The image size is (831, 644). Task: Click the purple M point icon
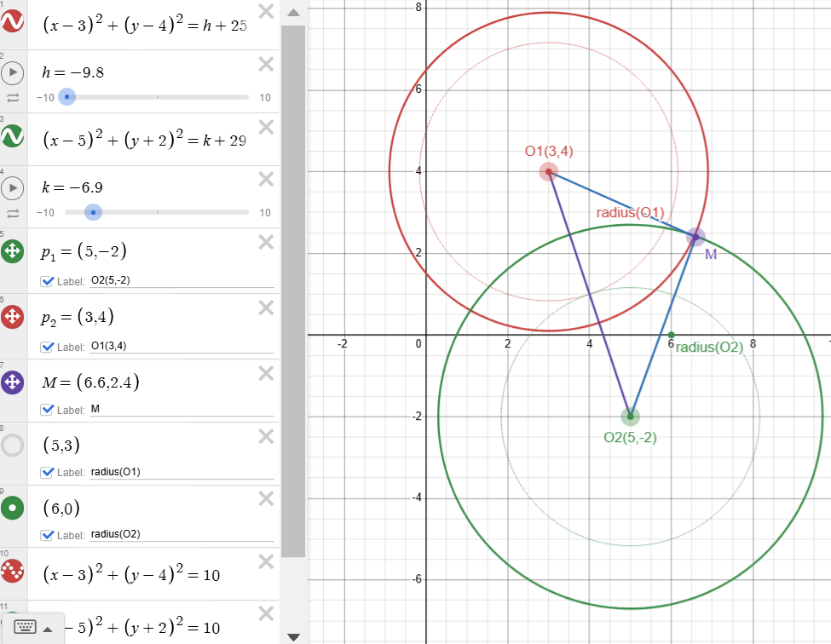pyautogui.click(x=13, y=382)
